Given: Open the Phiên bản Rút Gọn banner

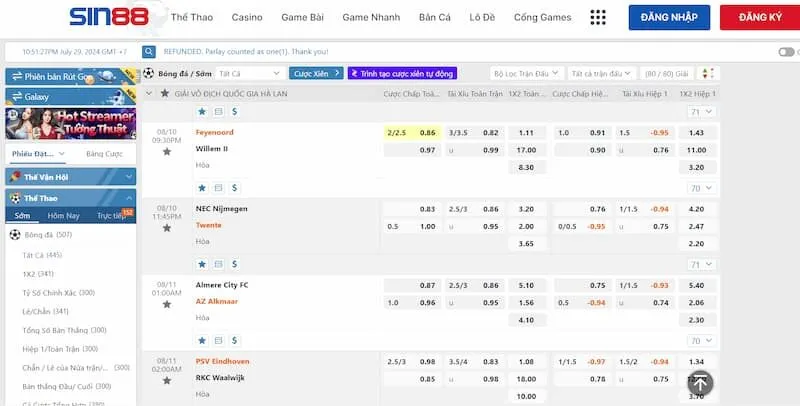Looking at the screenshot, I should [70, 77].
